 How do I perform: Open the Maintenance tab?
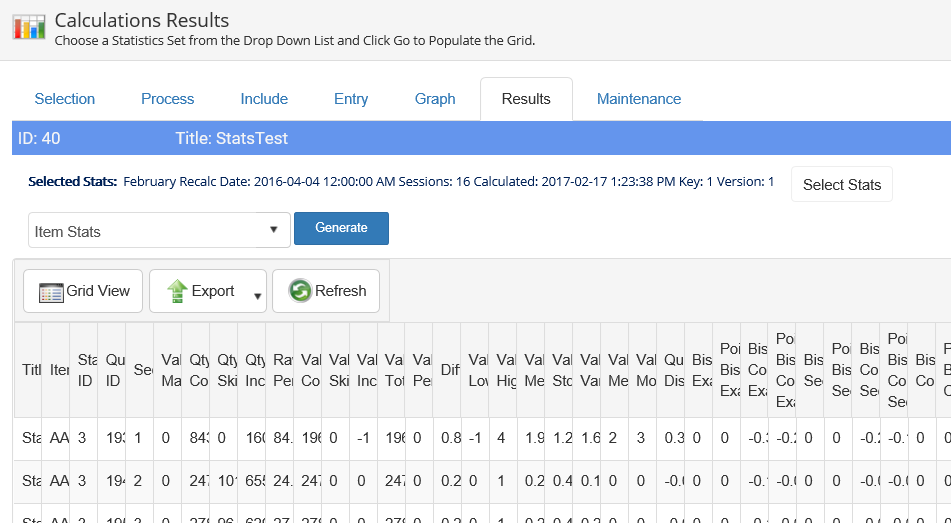(x=639, y=99)
